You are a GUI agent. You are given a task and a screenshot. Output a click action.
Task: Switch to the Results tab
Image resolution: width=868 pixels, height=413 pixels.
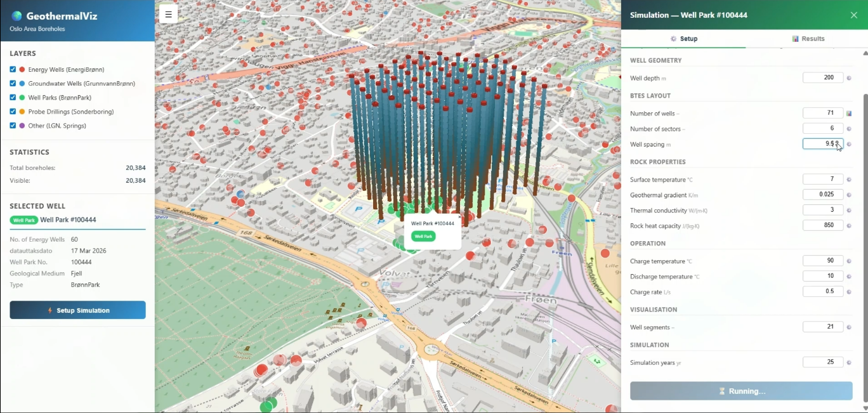[808, 39]
